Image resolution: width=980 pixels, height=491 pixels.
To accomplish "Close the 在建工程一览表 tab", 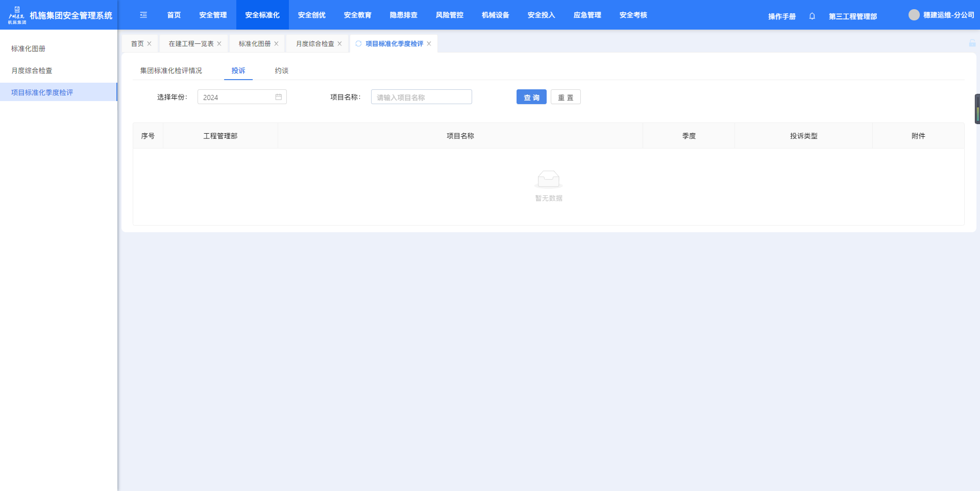I will click(219, 44).
